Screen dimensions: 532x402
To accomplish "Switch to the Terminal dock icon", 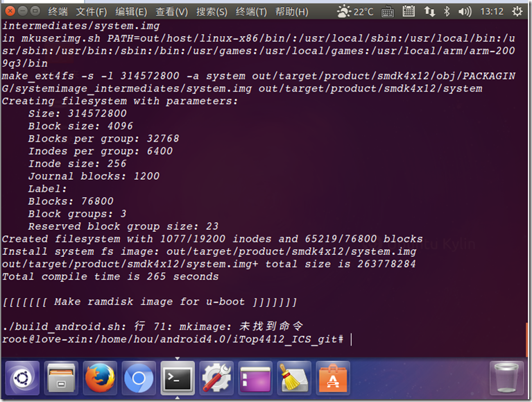I will (x=178, y=378).
